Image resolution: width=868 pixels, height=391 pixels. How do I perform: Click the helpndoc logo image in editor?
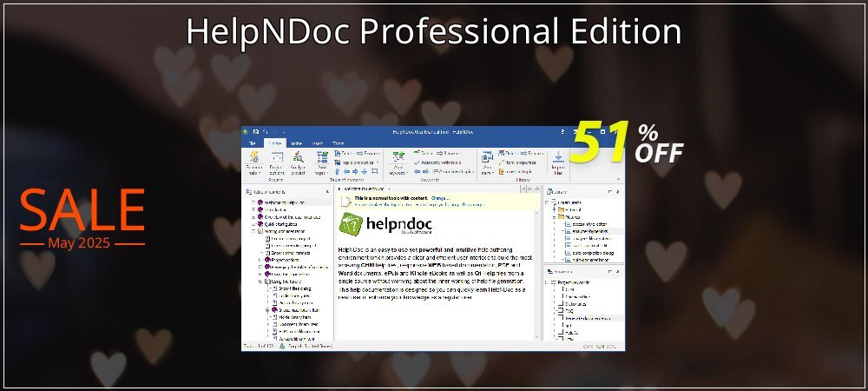click(385, 224)
